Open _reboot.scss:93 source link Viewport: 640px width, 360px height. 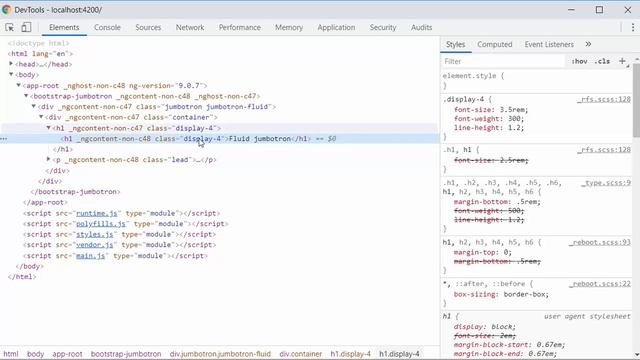click(x=600, y=242)
